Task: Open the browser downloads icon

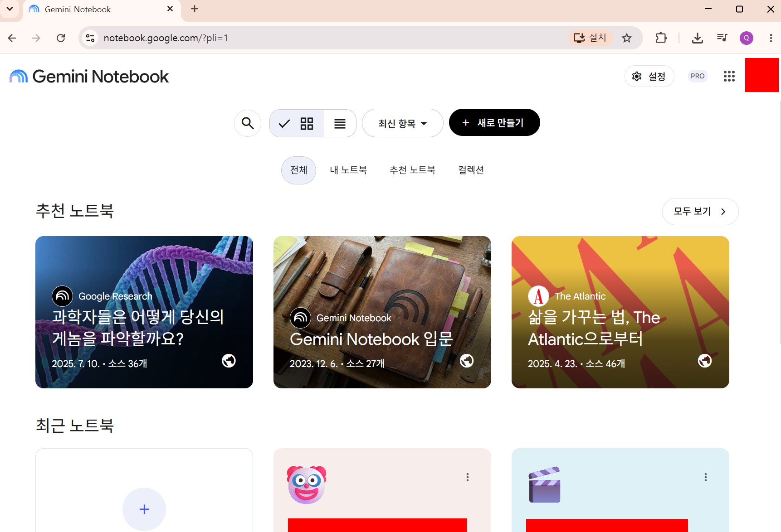Action: tap(698, 38)
